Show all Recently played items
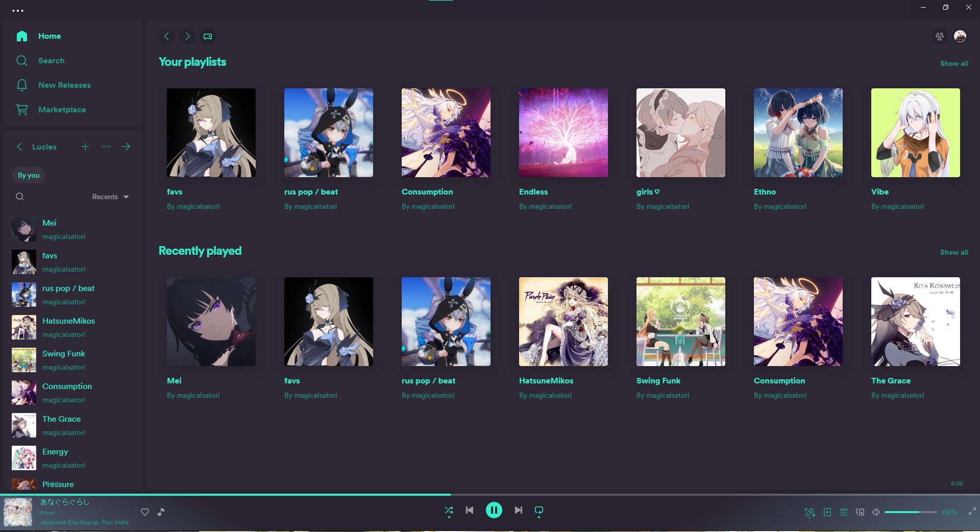Viewport: 980px width, 532px height. (953, 252)
